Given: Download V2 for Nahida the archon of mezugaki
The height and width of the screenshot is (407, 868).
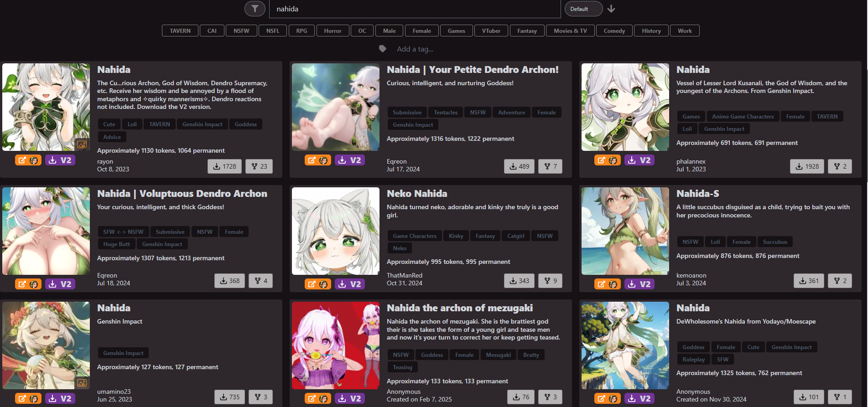Looking at the screenshot, I should pyautogui.click(x=350, y=398).
